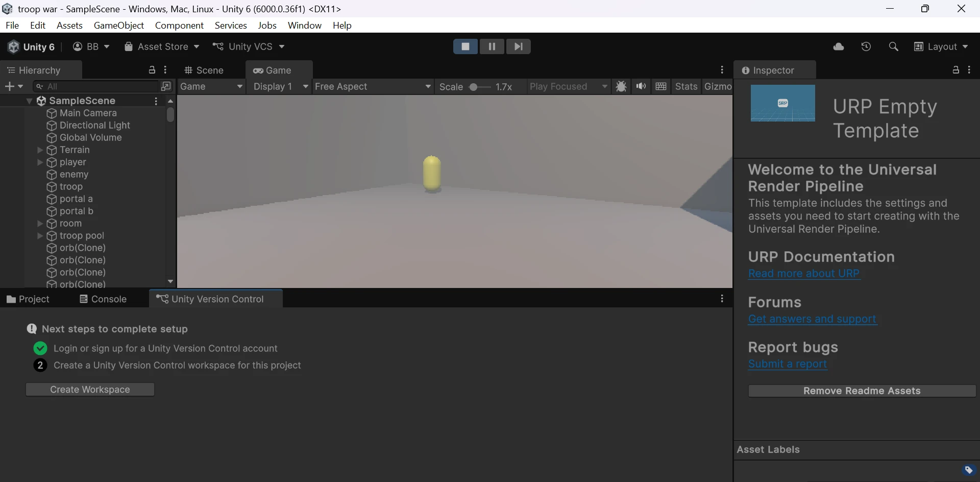Open the undo history icon
The image size is (980, 482).
866,46
